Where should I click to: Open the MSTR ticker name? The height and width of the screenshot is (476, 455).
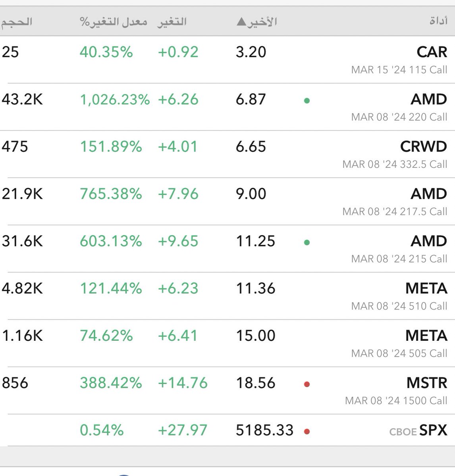[x=427, y=383]
